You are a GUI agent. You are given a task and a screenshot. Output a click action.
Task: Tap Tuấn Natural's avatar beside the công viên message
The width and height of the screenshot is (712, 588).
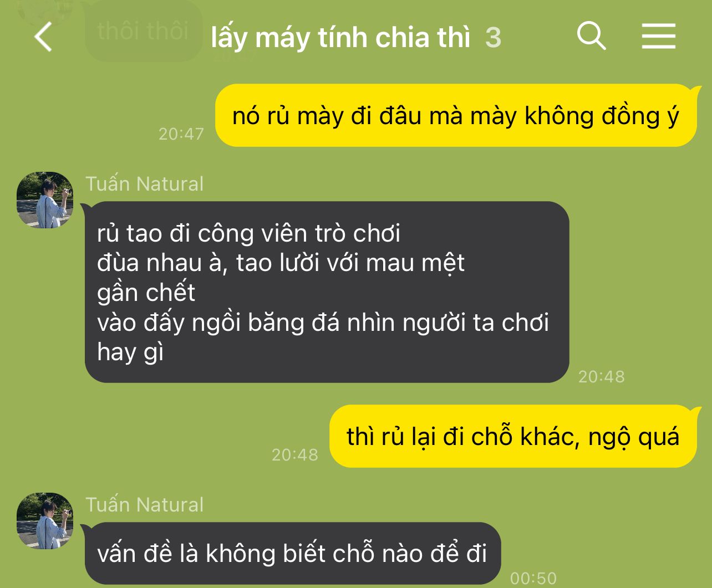45,200
